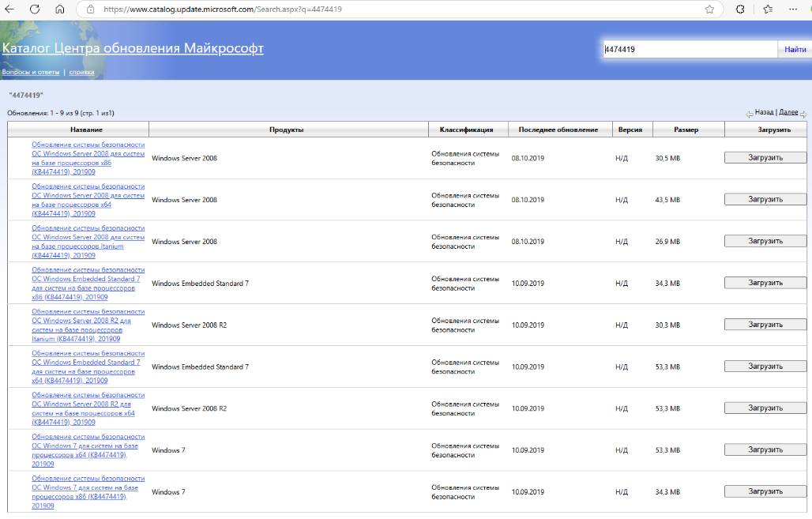Viewport: 812px width, 519px height.
Task: Open Windows Embedded Standard 7 x86 update link
Action: [x=88, y=284]
